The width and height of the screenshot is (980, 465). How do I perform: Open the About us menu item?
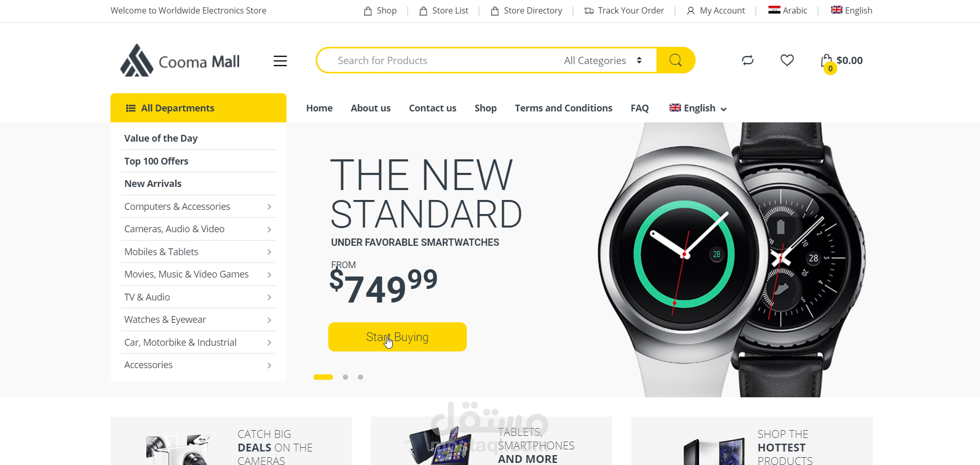(370, 108)
